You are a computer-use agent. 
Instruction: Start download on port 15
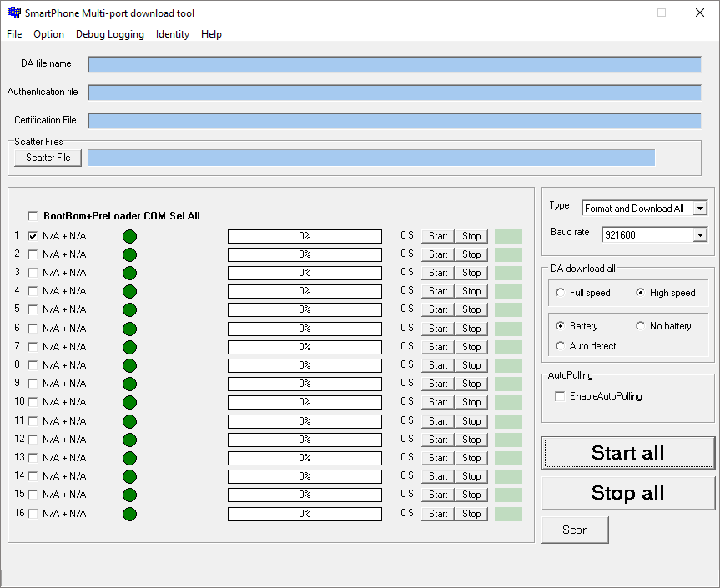[x=438, y=495]
